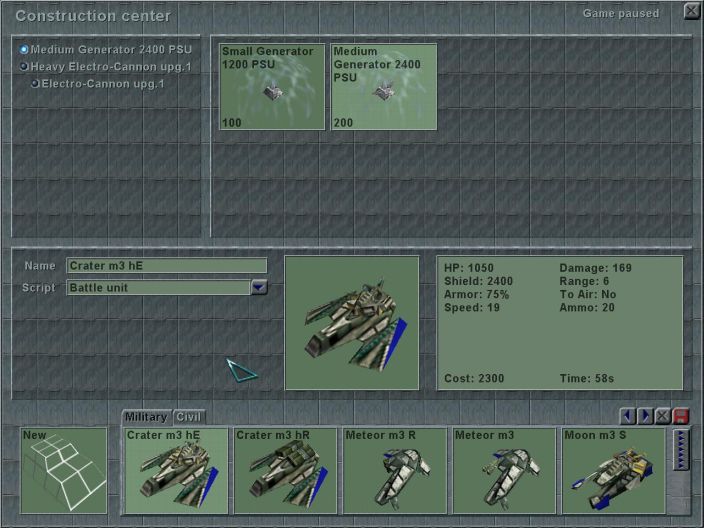The height and width of the screenshot is (528, 704).
Task: Click the Shield: 2400 stat
Action: [479, 282]
